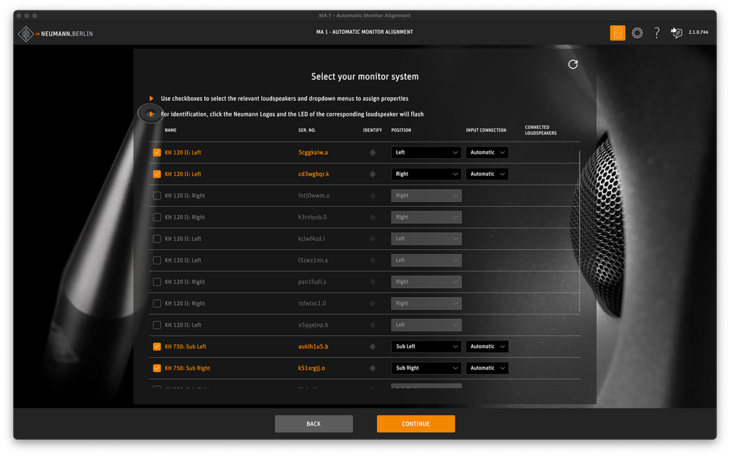Expand Input Connection dropdown for Sub Left
The width and height of the screenshot is (730, 456).
point(487,347)
